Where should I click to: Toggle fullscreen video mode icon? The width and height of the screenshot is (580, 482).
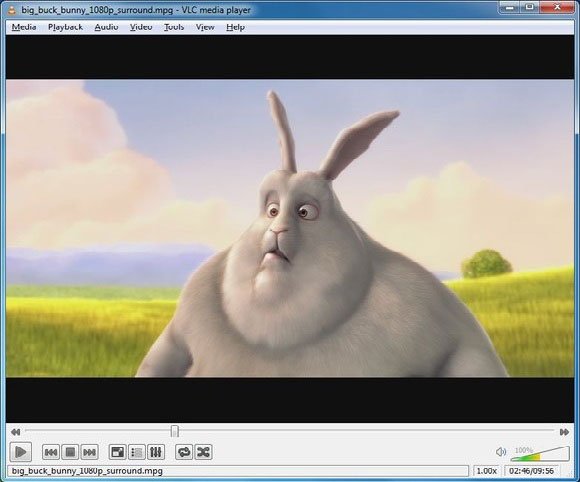[118, 452]
